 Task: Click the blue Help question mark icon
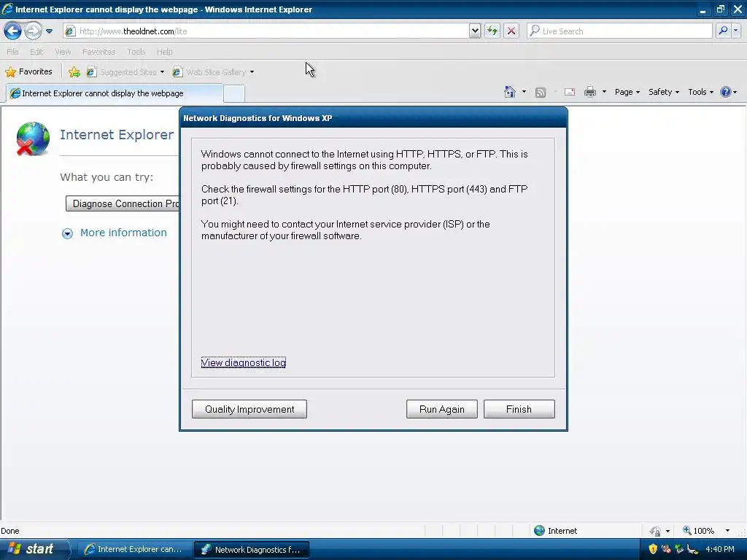point(726,92)
